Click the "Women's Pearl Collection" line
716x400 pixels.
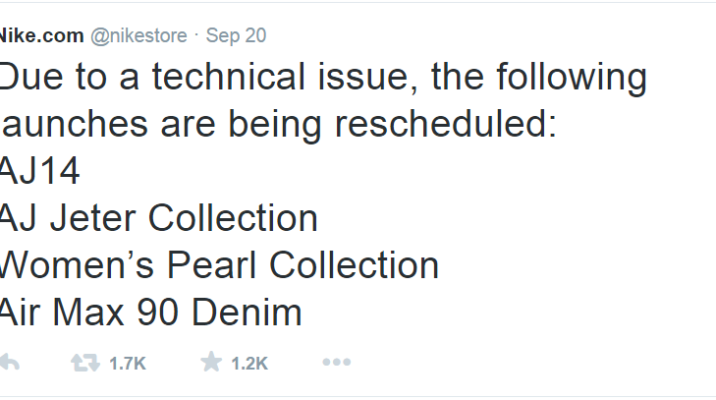(218, 265)
